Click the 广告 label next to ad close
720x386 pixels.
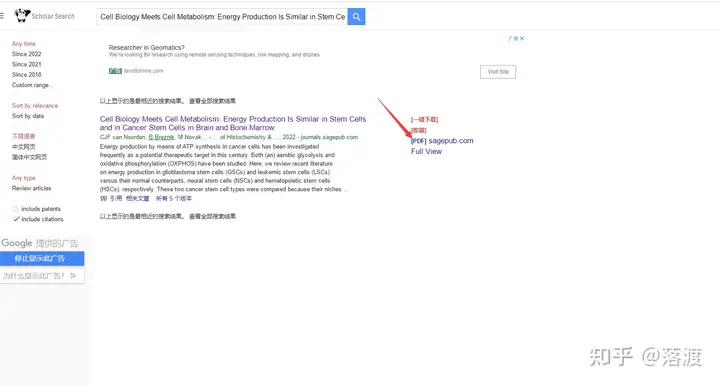coord(513,39)
